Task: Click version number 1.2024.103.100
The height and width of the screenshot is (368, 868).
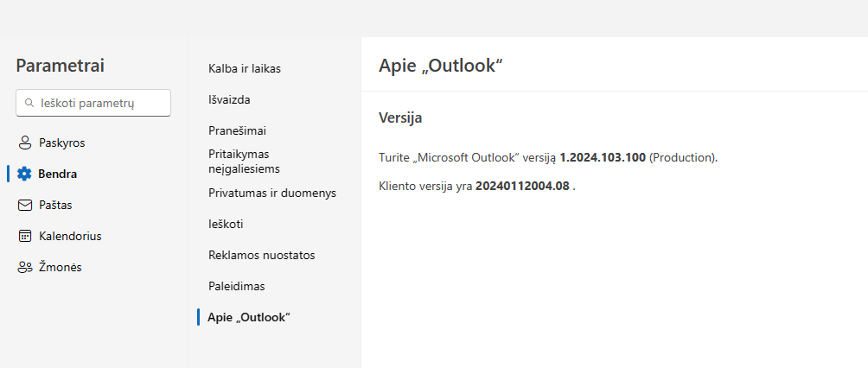Action: pos(603,157)
